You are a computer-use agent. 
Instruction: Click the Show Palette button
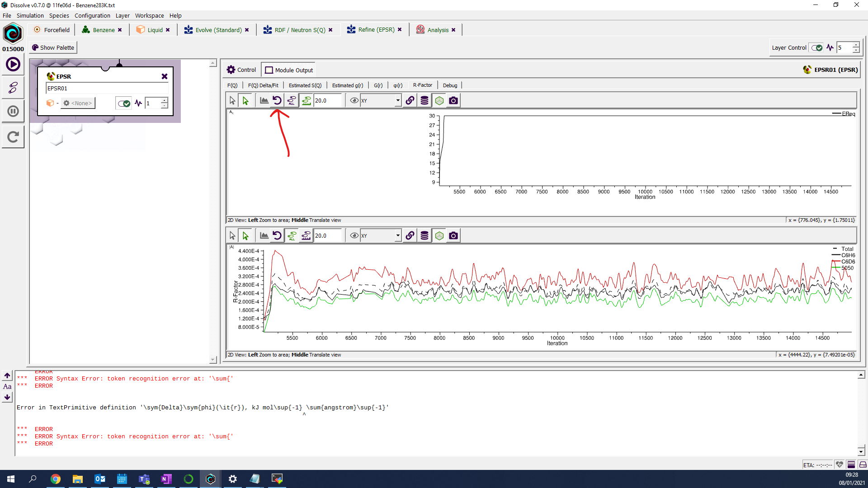(53, 47)
